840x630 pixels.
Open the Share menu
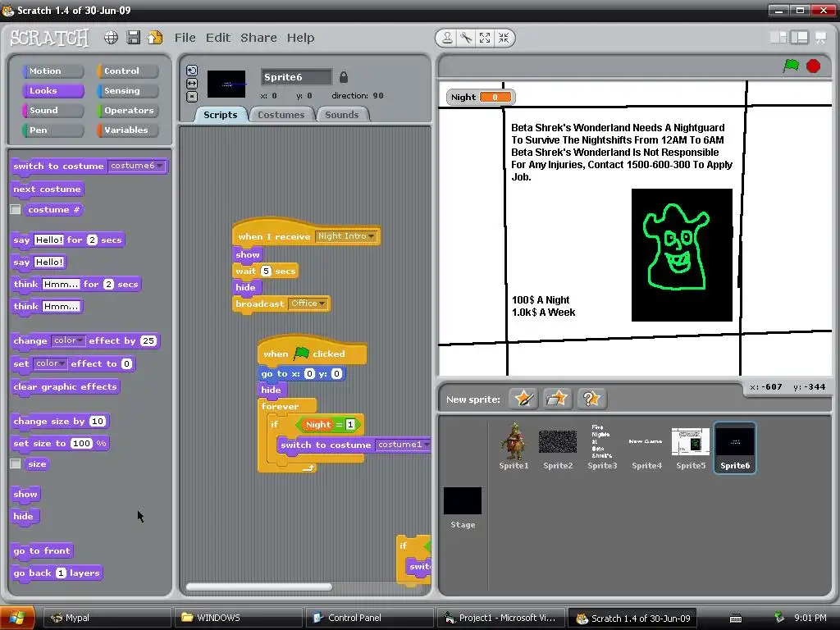(x=258, y=38)
